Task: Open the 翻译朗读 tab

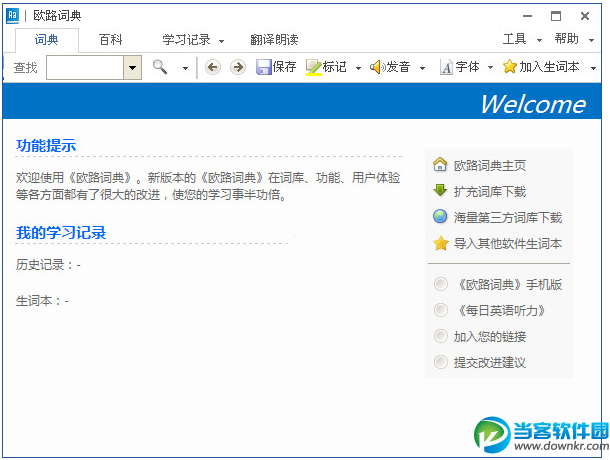Action: (274, 40)
